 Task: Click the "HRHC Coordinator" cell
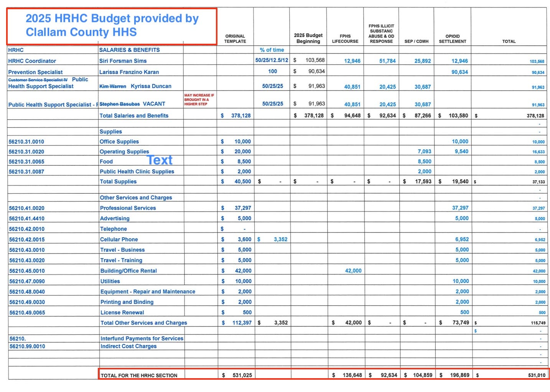coord(32,61)
